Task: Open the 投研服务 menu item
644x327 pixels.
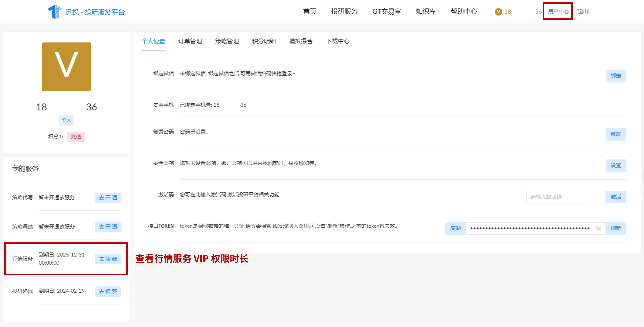Action: pos(344,12)
